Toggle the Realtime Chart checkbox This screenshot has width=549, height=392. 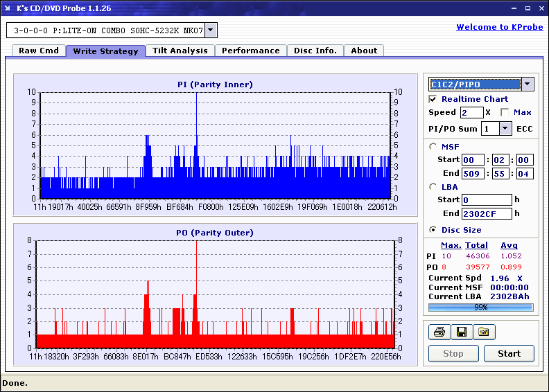tap(433, 99)
